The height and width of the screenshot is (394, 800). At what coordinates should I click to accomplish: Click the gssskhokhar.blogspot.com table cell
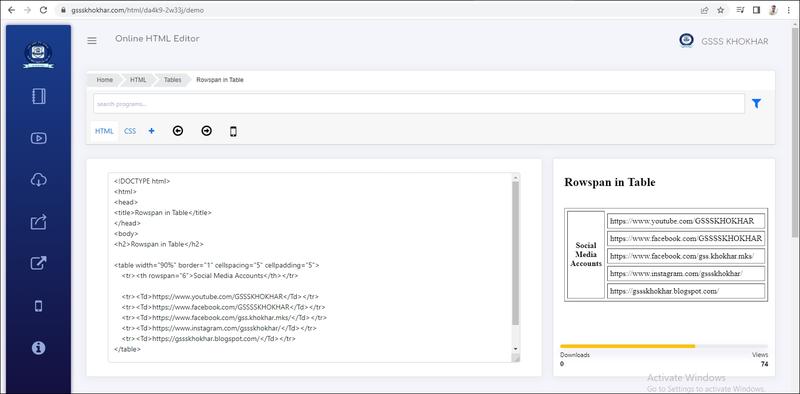tap(686, 291)
